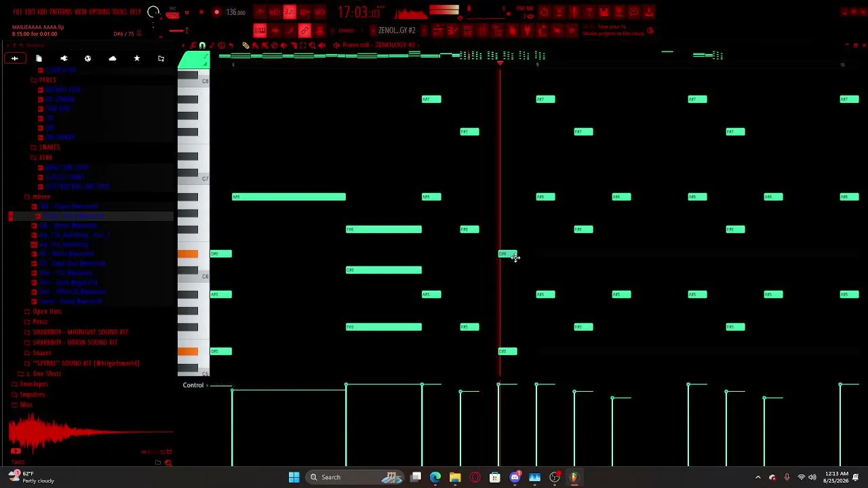Click the chat bubble icon in top toolbar
The image size is (868, 488).
pos(634,12)
